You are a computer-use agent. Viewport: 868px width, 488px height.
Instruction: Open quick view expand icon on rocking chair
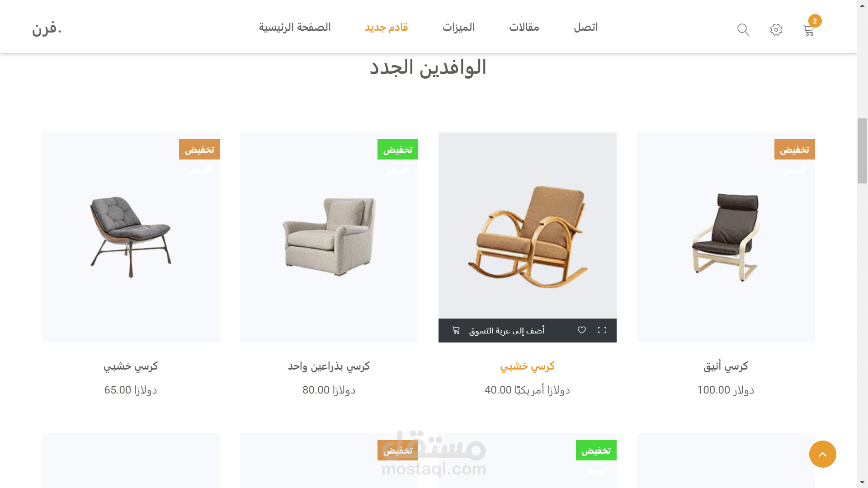(602, 330)
